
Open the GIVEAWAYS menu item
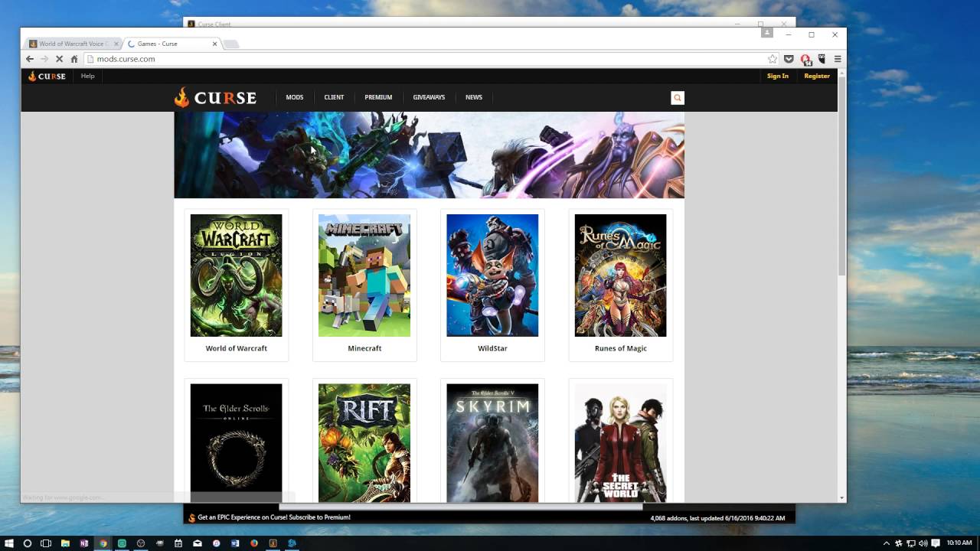pyautogui.click(x=429, y=97)
